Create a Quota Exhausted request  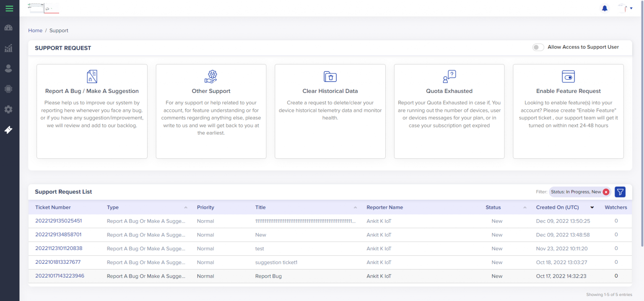click(x=449, y=111)
